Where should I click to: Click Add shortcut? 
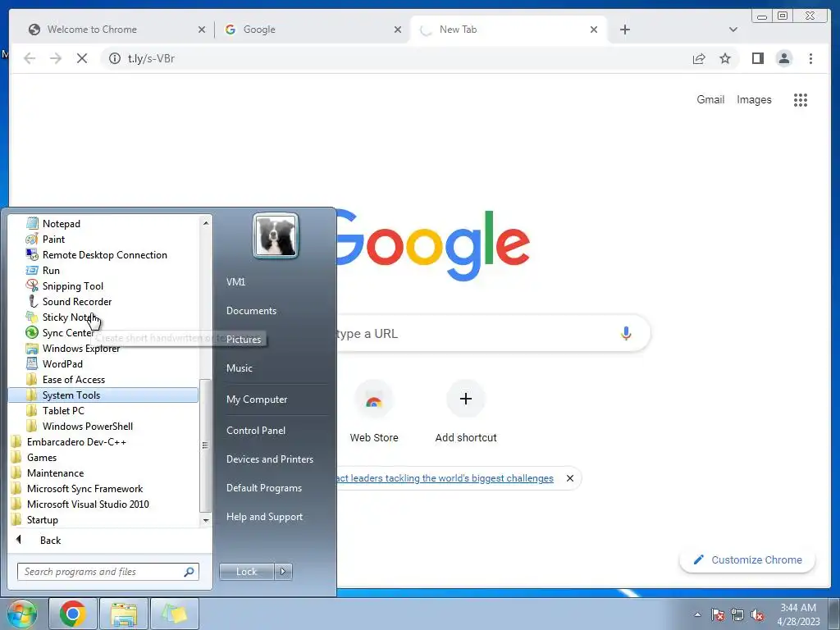click(466, 412)
